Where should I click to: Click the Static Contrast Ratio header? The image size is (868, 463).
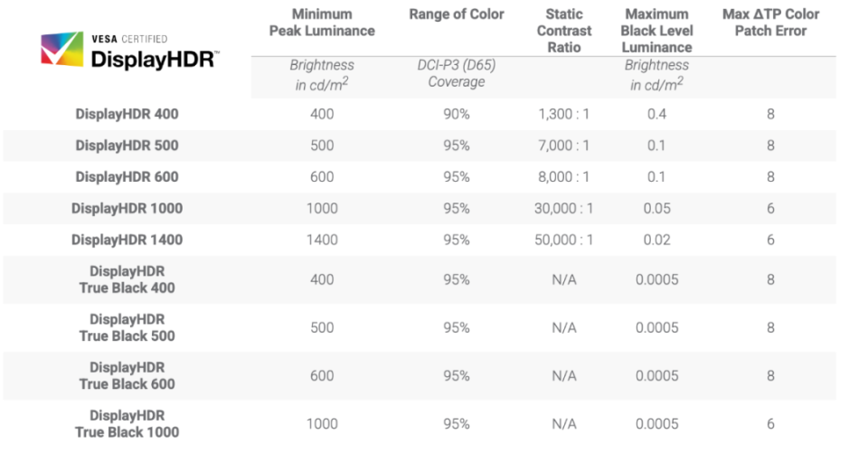coord(564,30)
